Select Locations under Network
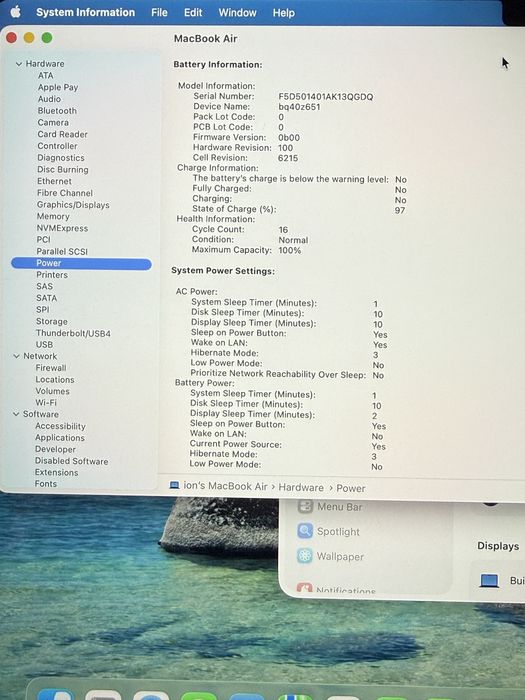 pyautogui.click(x=55, y=379)
